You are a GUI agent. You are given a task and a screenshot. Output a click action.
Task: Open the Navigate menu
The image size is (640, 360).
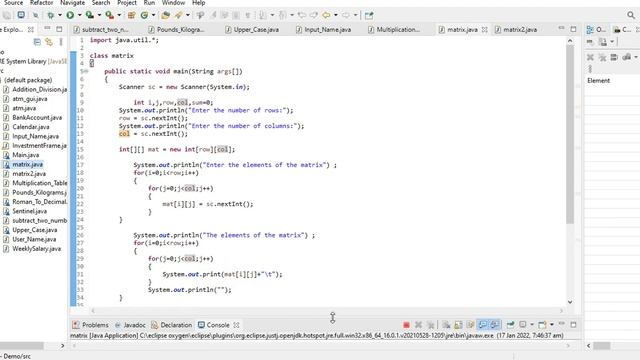pyautogui.click(x=73, y=3)
